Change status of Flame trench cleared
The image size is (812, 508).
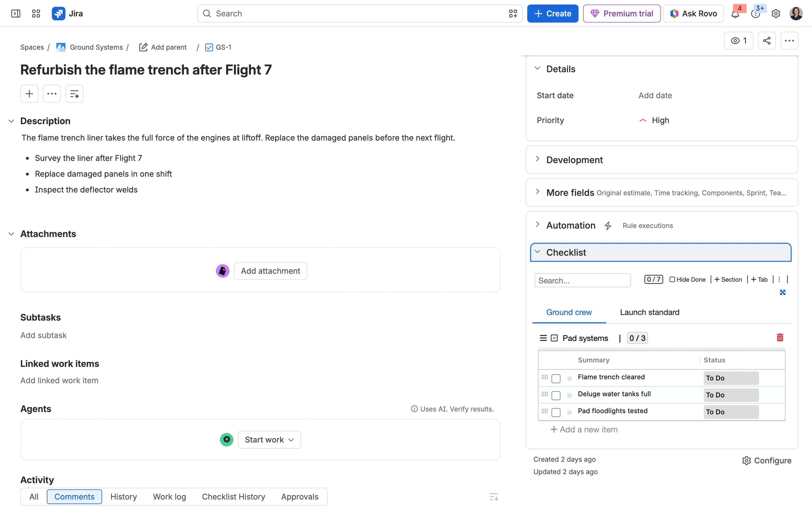731,378
